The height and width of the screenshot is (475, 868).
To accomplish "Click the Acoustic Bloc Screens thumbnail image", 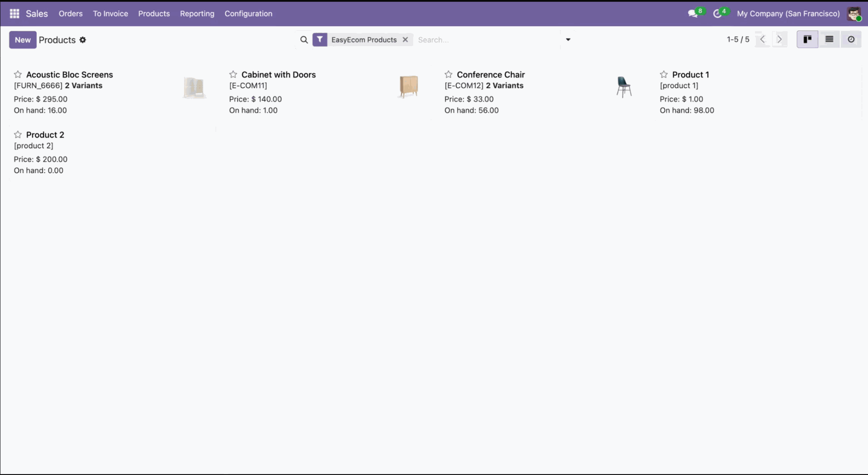I will [194, 87].
